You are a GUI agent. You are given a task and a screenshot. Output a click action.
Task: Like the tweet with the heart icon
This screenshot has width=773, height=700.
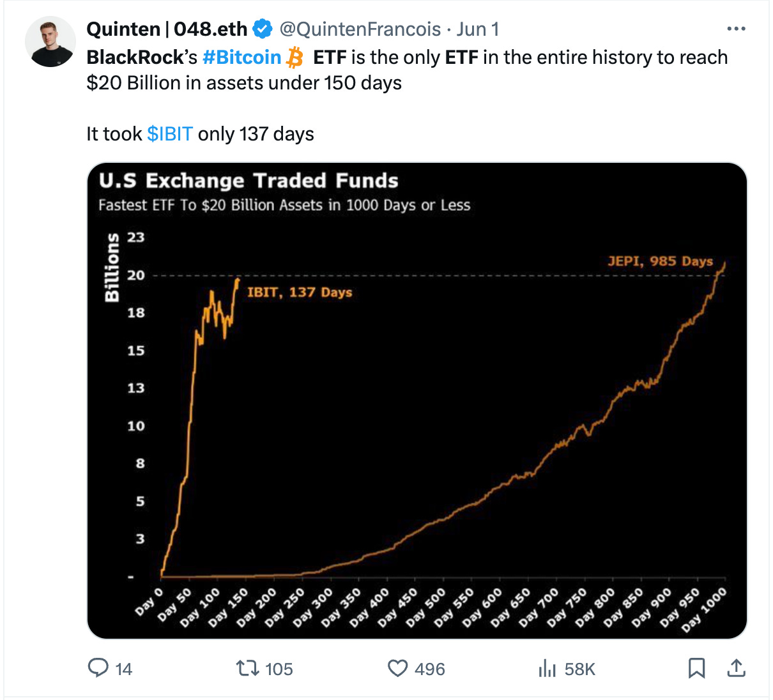pos(397,668)
